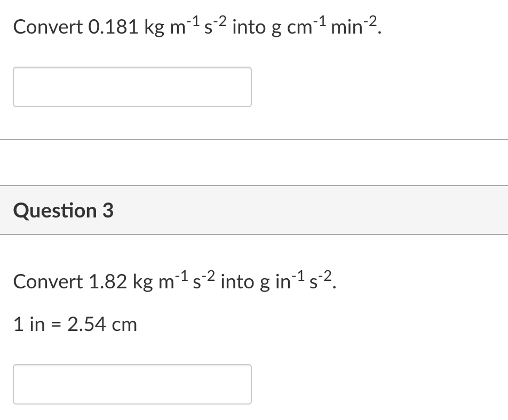Click the target unit g in⁻¹ s⁻²
The width and height of the screenshot is (508, 420).
pyautogui.click(x=296, y=280)
